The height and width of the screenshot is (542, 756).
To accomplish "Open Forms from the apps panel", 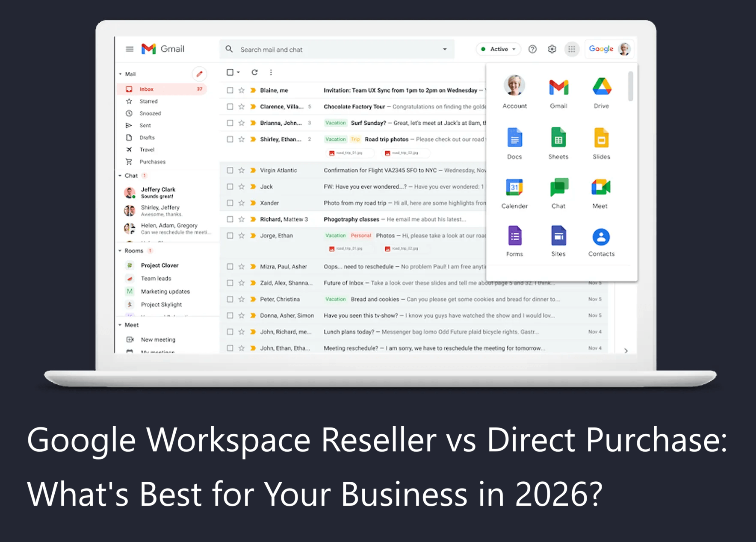I will (x=514, y=241).
